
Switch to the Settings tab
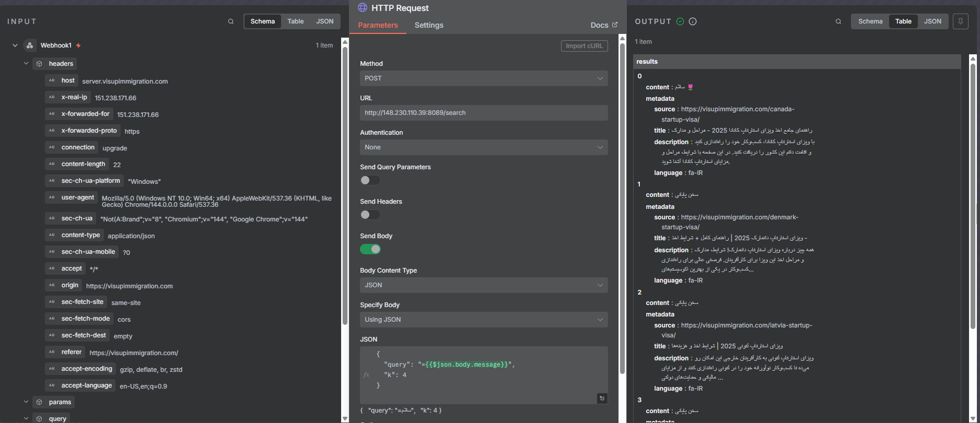[x=429, y=25]
